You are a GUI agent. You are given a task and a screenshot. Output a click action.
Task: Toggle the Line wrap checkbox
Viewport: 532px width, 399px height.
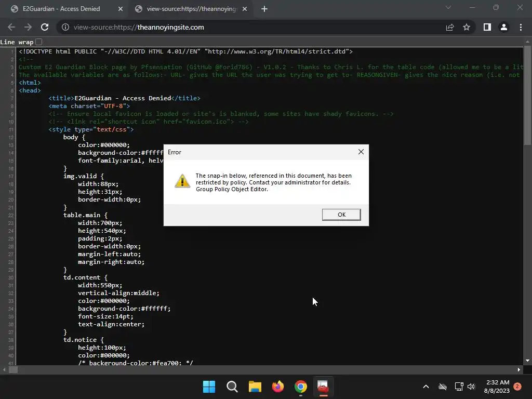pos(38,42)
